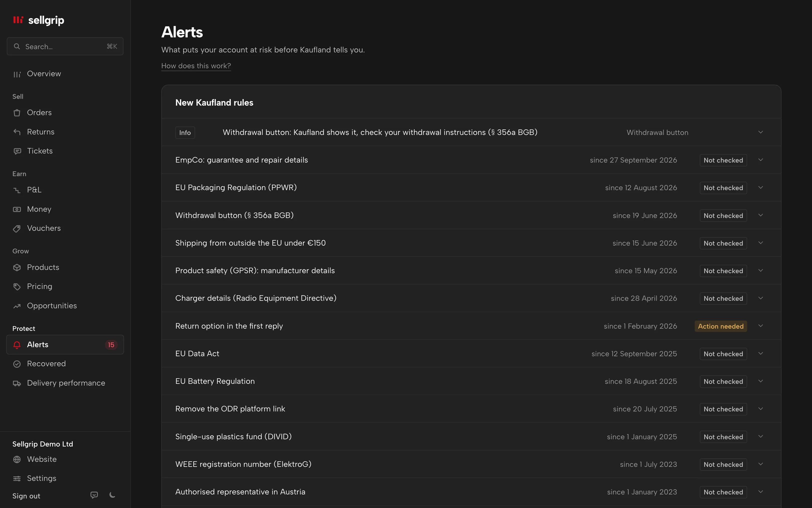Open the Overview page
The image size is (812, 508).
point(65,74)
